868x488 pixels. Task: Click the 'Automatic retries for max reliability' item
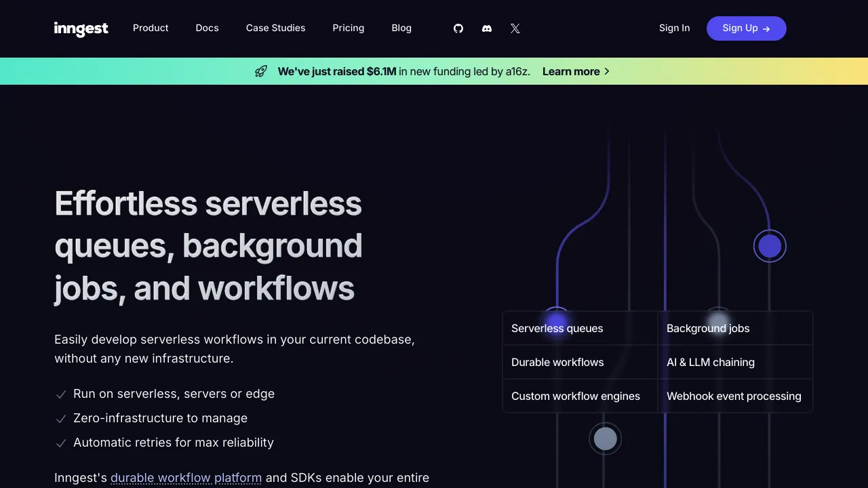174,443
